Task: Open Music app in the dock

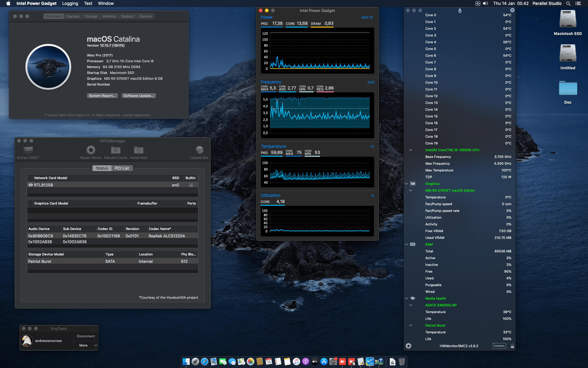Action: click(x=296, y=362)
